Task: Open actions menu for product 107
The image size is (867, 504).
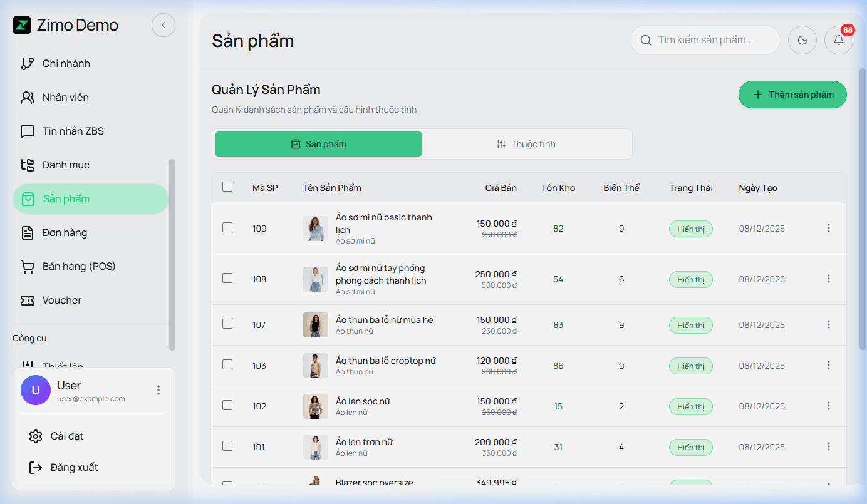Action: coord(828,324)
